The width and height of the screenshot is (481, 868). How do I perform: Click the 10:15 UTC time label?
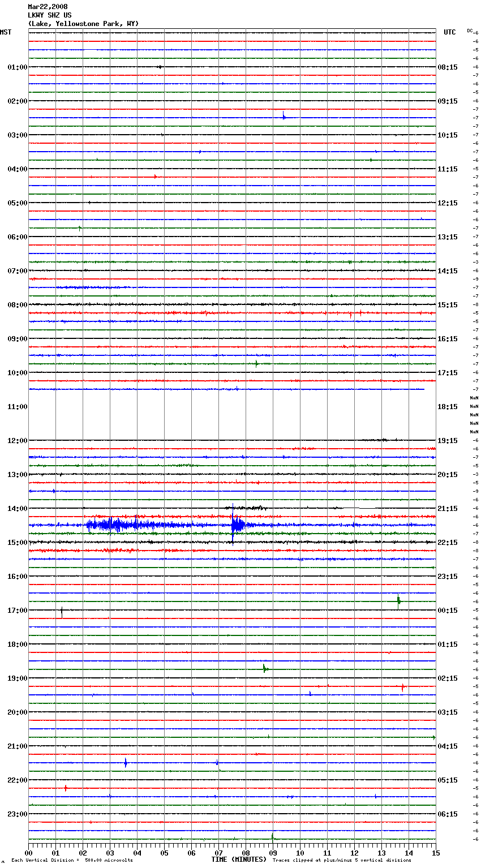pos(448,135)
